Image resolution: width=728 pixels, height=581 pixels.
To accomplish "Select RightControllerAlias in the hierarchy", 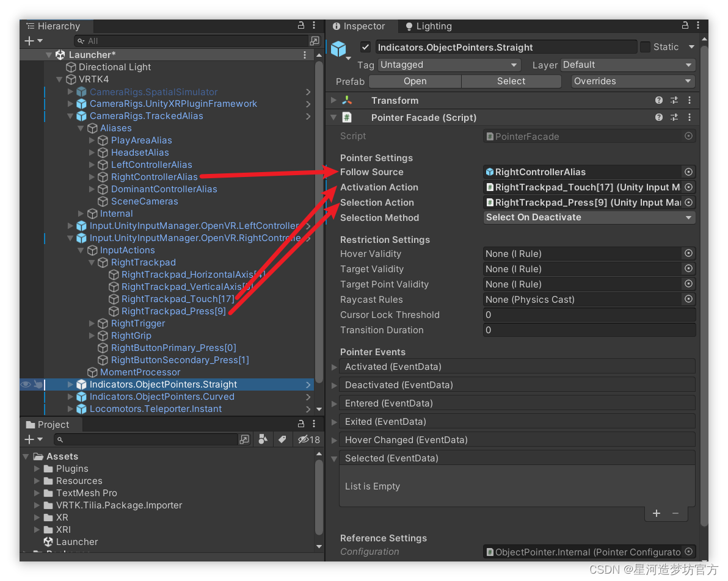I will click(x=154, y=177).
